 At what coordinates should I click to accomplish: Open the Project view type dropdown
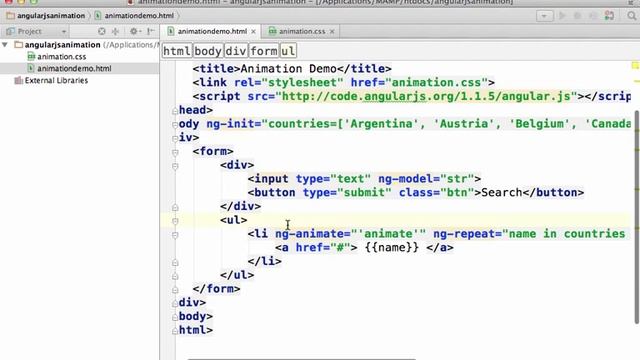[64, 31]
